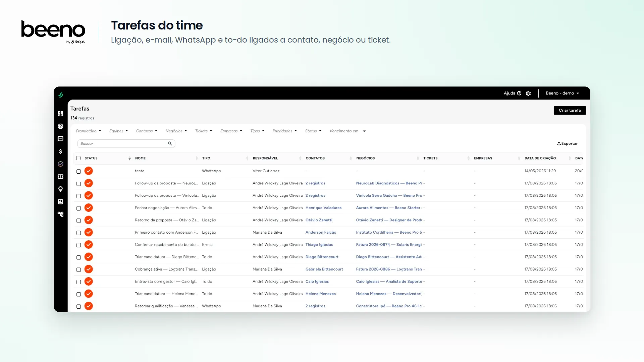Sort table by the Contatos column header
Viewport: 644px width, 362px height.
coord(315,158)
